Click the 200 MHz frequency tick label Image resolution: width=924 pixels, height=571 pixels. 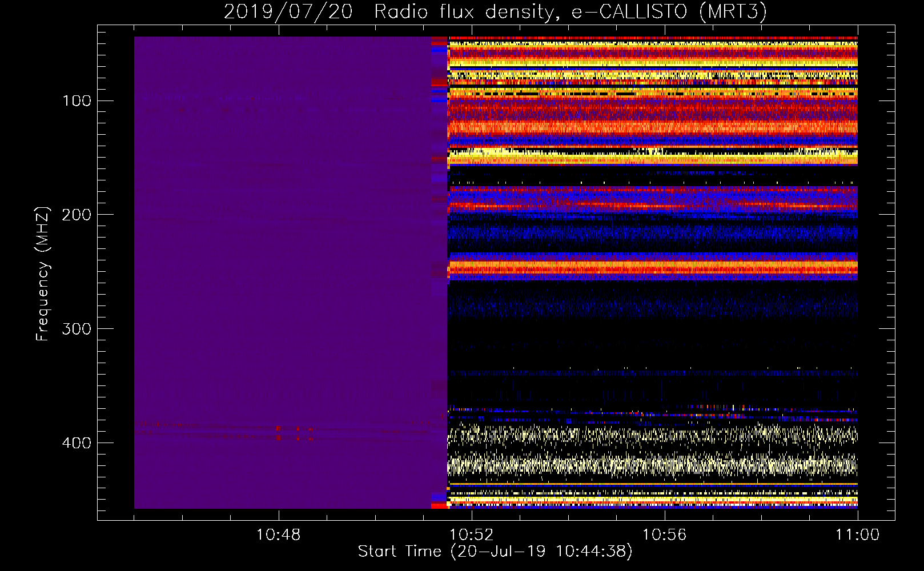77,215
